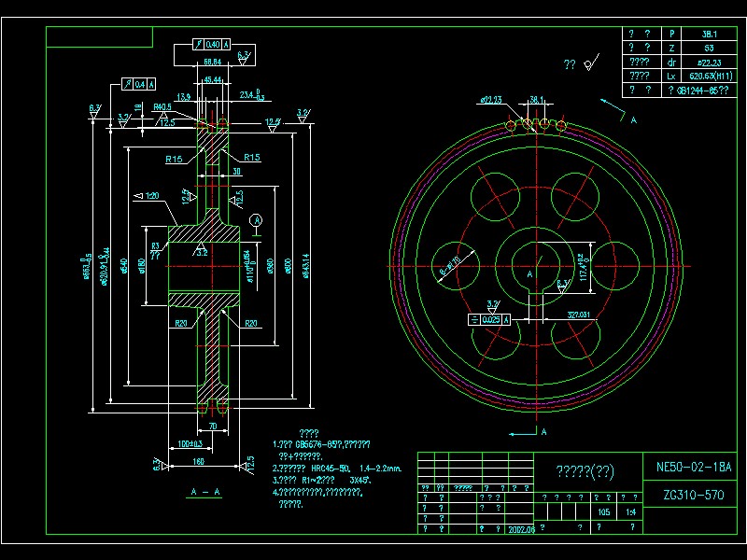
Task: Select the 13.9 dimension text
Action: pos(183,97)
